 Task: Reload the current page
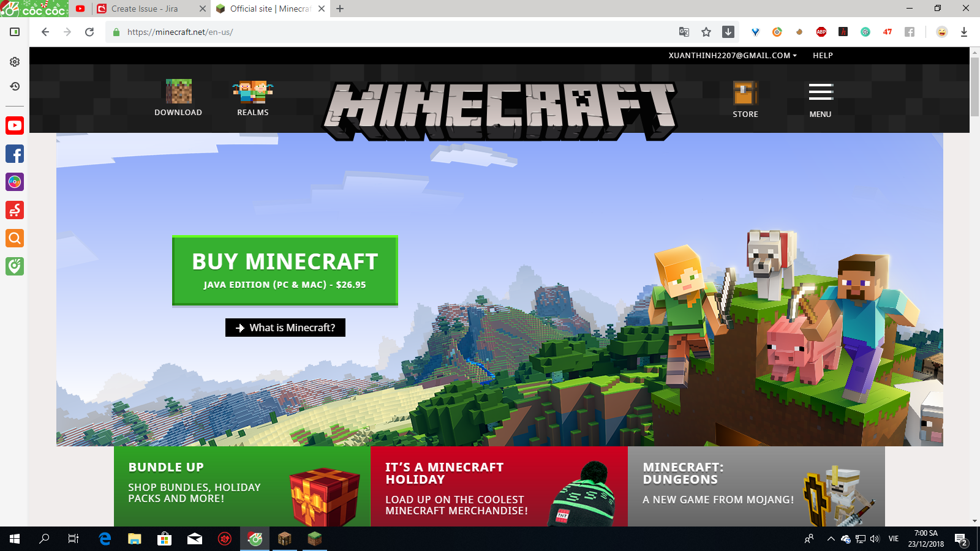[89, 32]
